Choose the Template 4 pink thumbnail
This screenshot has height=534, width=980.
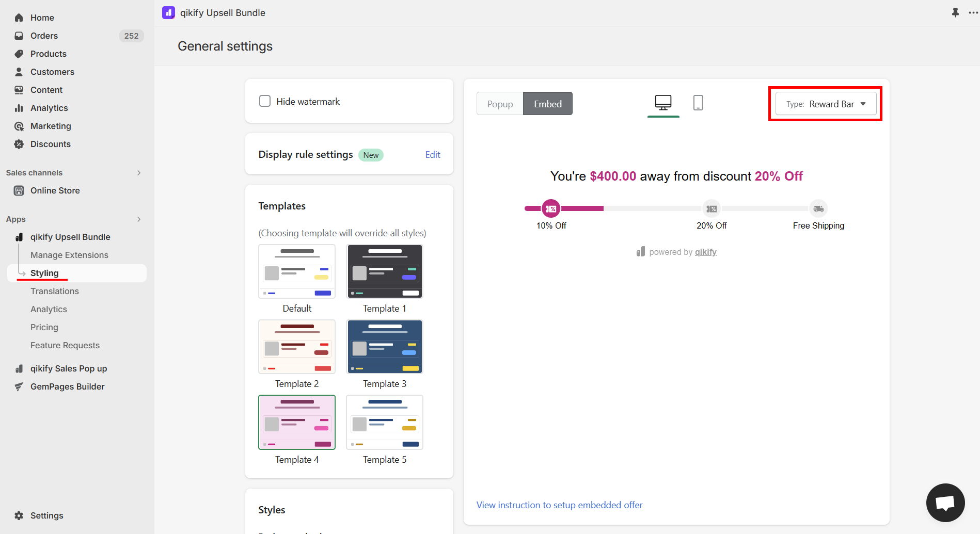tap(297, 422)
